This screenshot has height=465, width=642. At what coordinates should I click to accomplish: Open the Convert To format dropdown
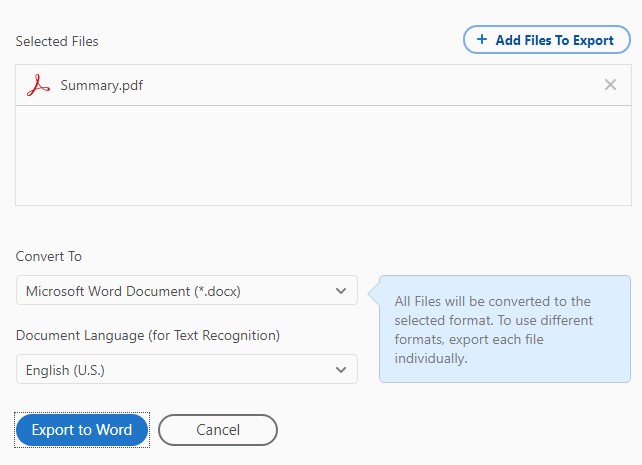(187, 290)
